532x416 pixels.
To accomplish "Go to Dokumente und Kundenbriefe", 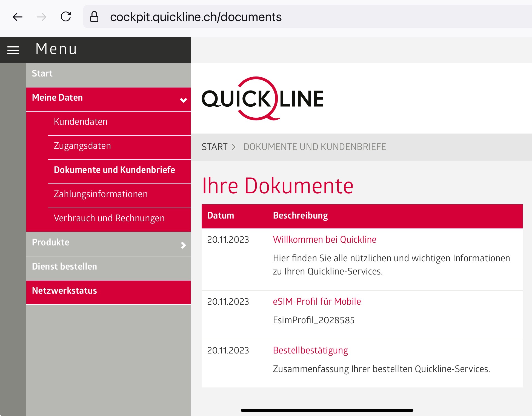I will 114,170.
